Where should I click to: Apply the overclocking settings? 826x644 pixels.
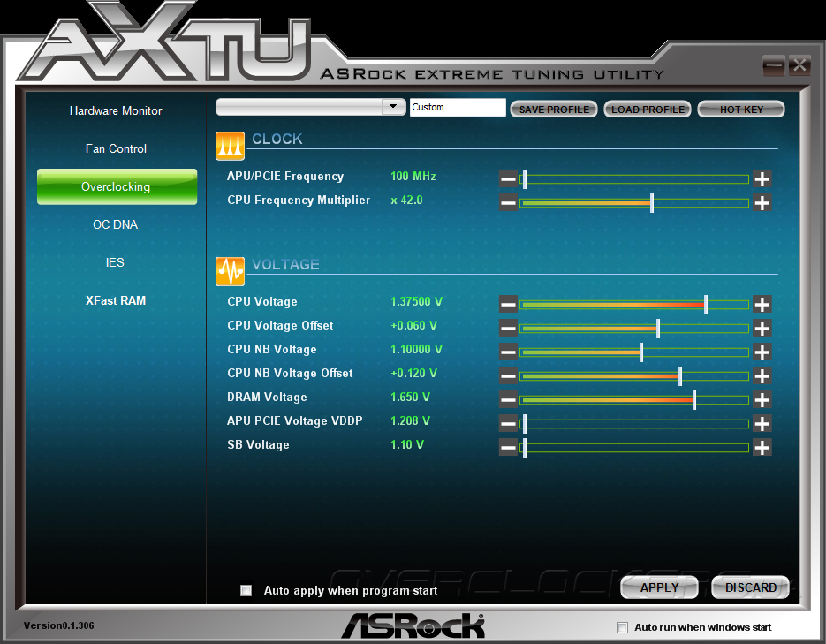coord(659,587)
